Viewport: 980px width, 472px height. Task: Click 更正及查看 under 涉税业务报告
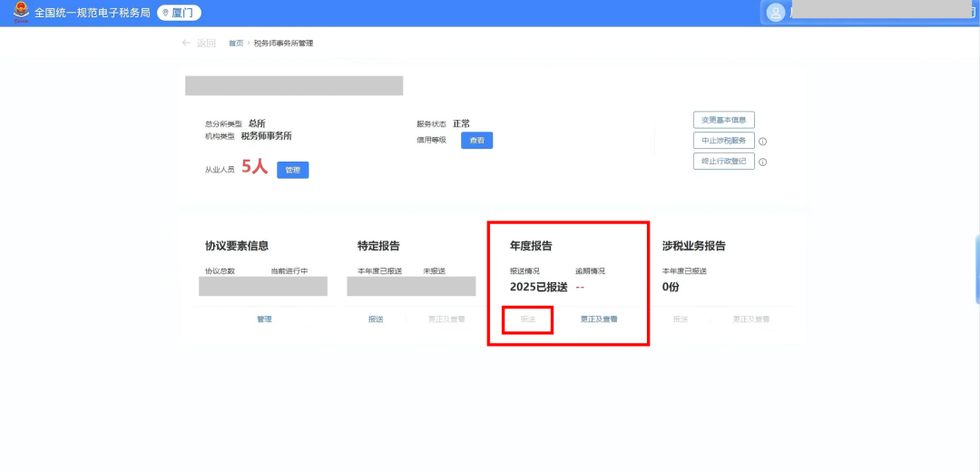(751, 319)
